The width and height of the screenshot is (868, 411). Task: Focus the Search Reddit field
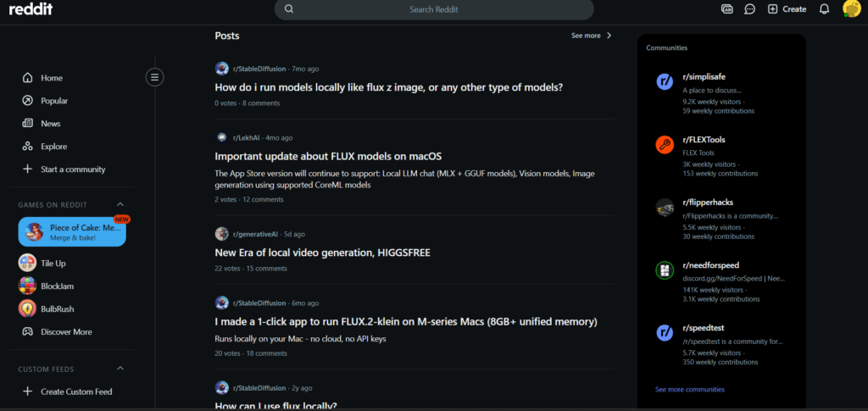coord(434,9)
